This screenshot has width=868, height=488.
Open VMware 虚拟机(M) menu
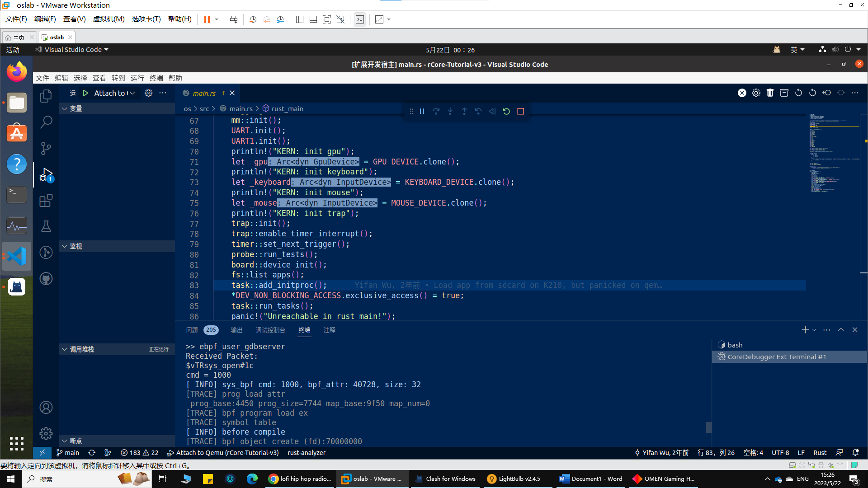pyautogui.click(x=108, y=19)
